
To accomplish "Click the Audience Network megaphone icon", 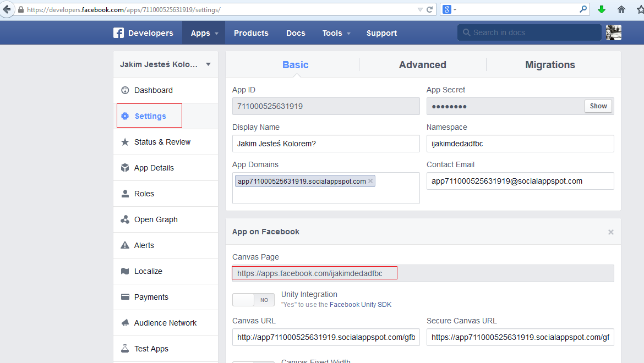I will [x=125, y=323].
